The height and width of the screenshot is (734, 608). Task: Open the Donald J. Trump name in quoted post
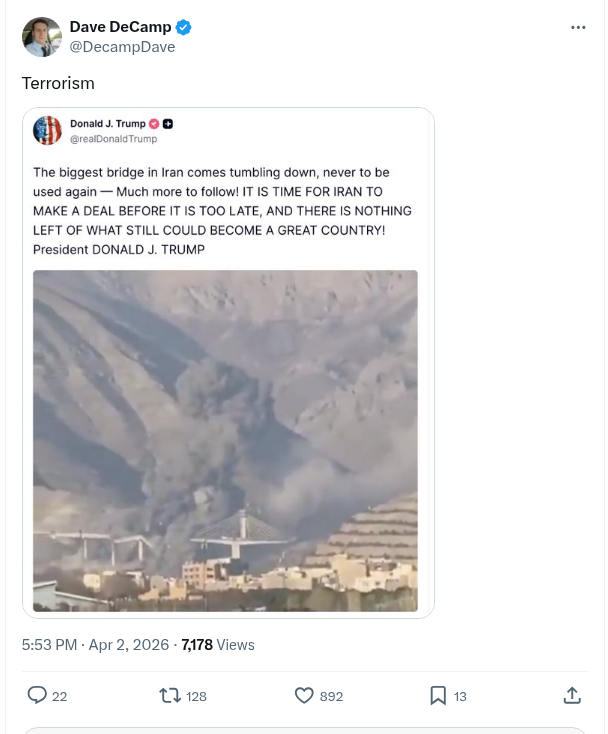(107, 123)
